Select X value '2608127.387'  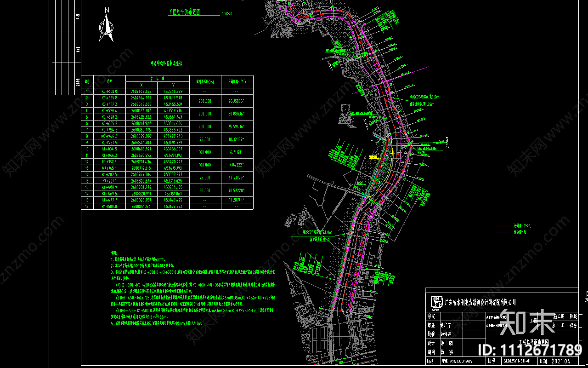pos(141,111)
